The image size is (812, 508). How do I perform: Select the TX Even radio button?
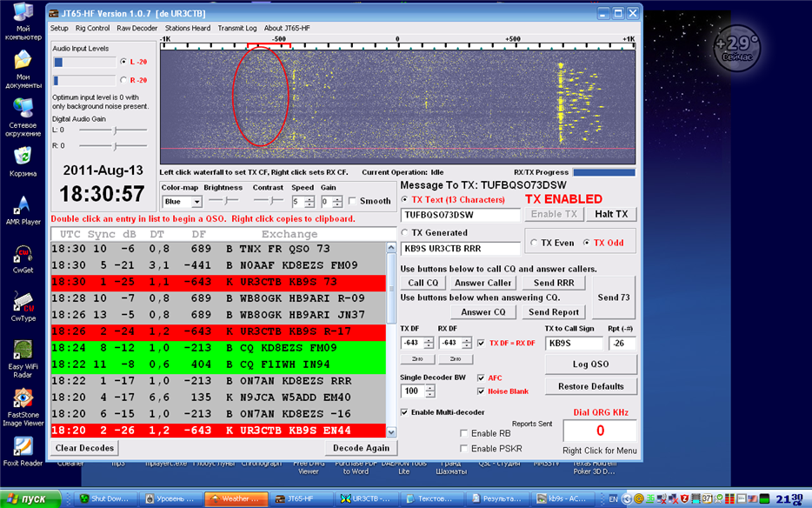pos(536,243)
